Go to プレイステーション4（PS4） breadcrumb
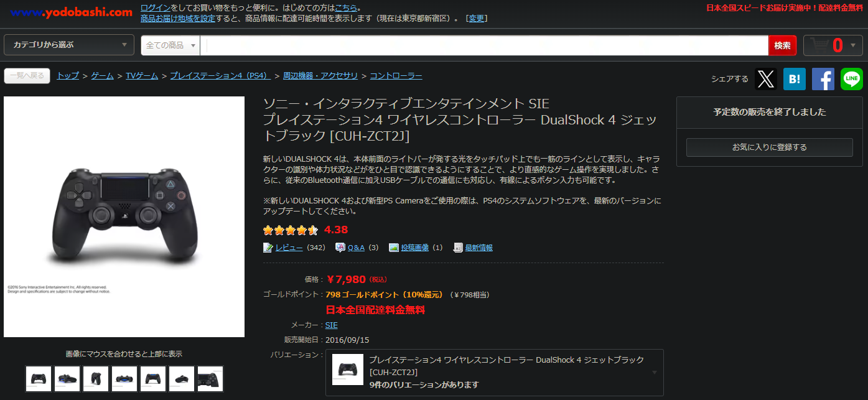Image resolution: width=868 pixels, height=400 pixels. pyautogui.click(x=220, y=75)
